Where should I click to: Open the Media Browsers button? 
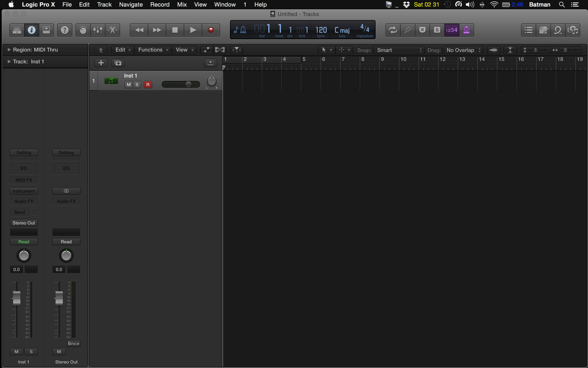click(573, 30)
